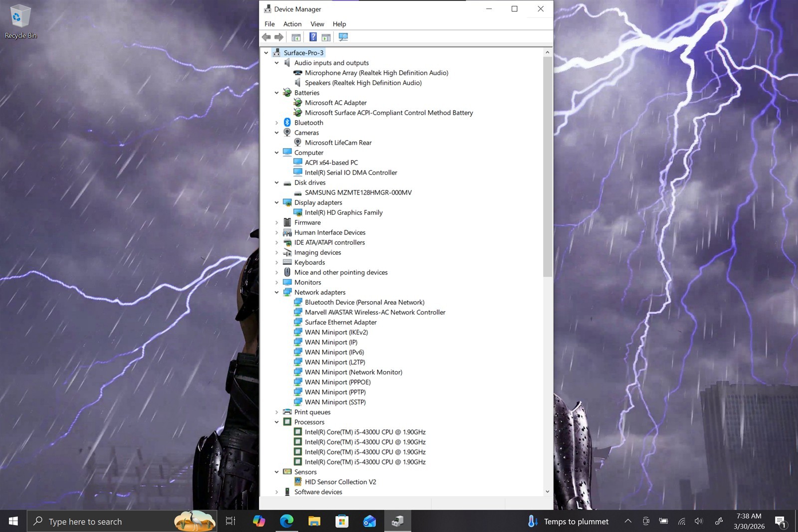This screenshot has height=532, width=798.
Task: Open File Explorer from the taskbar
Action: (x=314, y=521)
